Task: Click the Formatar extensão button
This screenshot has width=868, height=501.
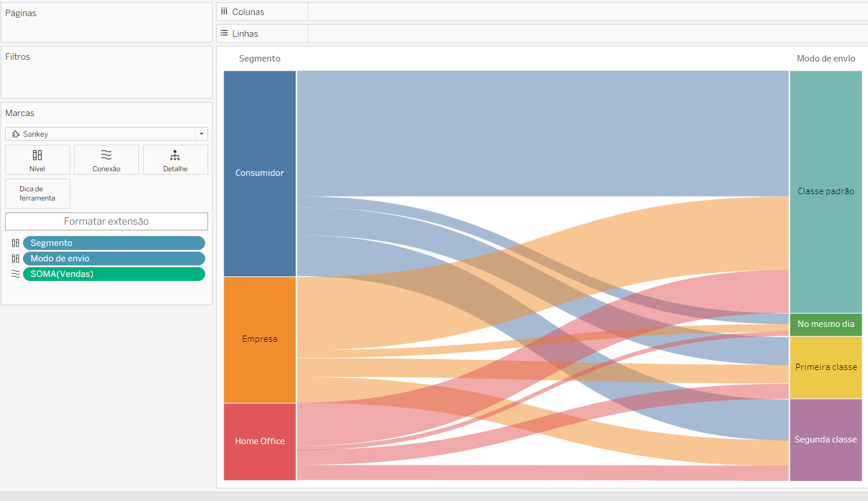Action: coord(106,221)
